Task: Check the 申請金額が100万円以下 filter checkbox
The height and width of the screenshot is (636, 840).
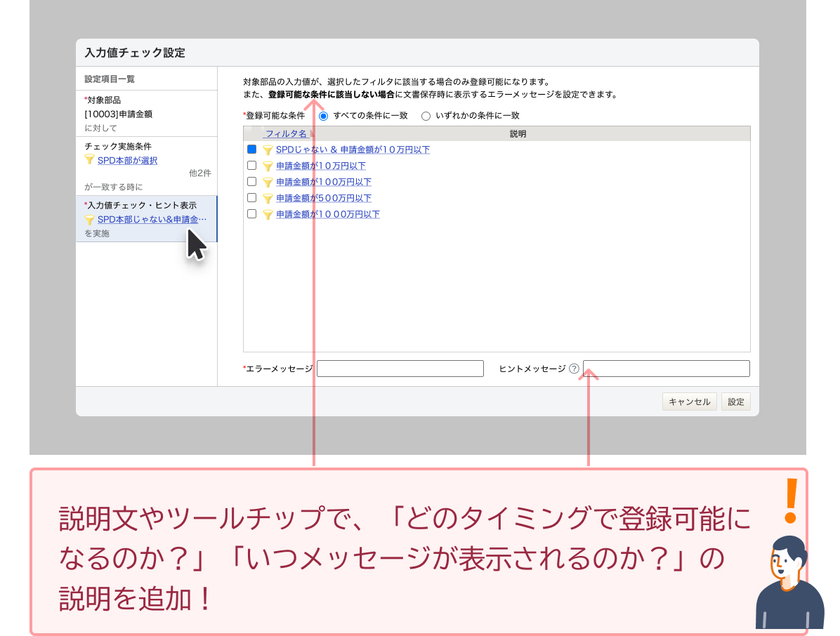Action: [x=251, y=182]
